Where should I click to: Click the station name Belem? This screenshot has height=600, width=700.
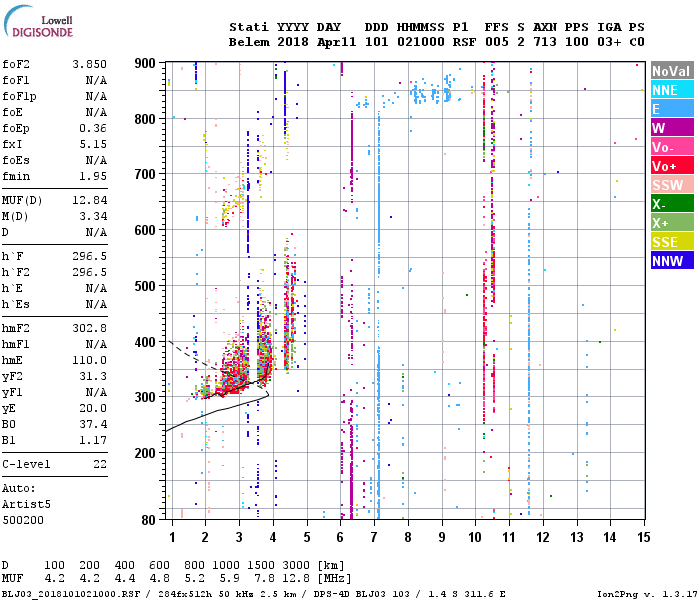click(x=249, y=42)
